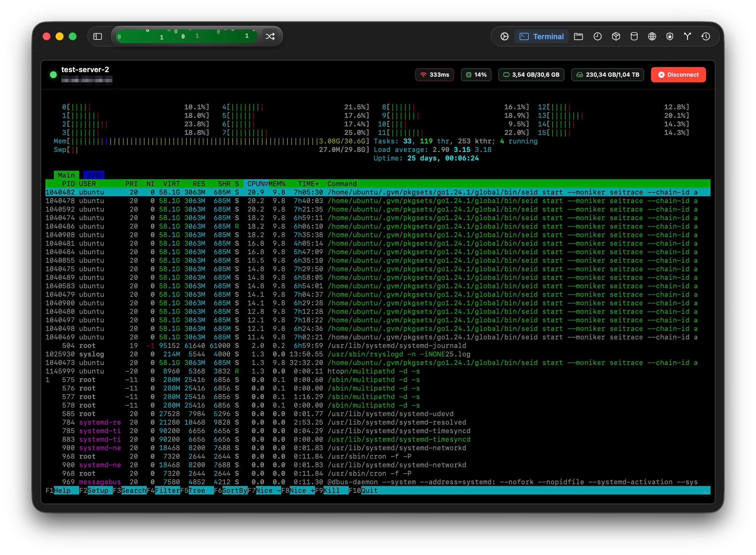Click the fork branching arrows icon
The image size is (756, 555).
(687, 36)
